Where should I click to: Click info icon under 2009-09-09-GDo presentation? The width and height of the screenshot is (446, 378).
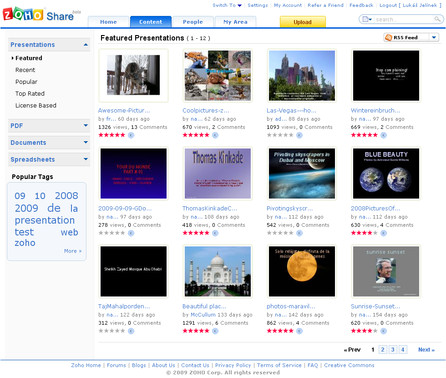coord(131,233)
